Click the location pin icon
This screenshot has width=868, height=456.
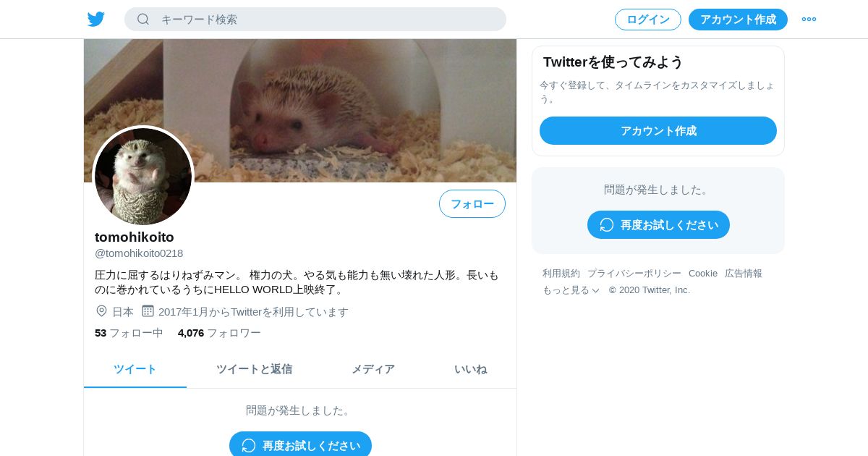(x=101, y=311)
